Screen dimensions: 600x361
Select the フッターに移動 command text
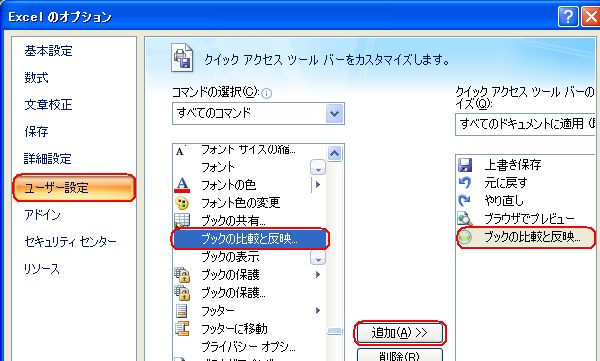[x=234, y=328]
